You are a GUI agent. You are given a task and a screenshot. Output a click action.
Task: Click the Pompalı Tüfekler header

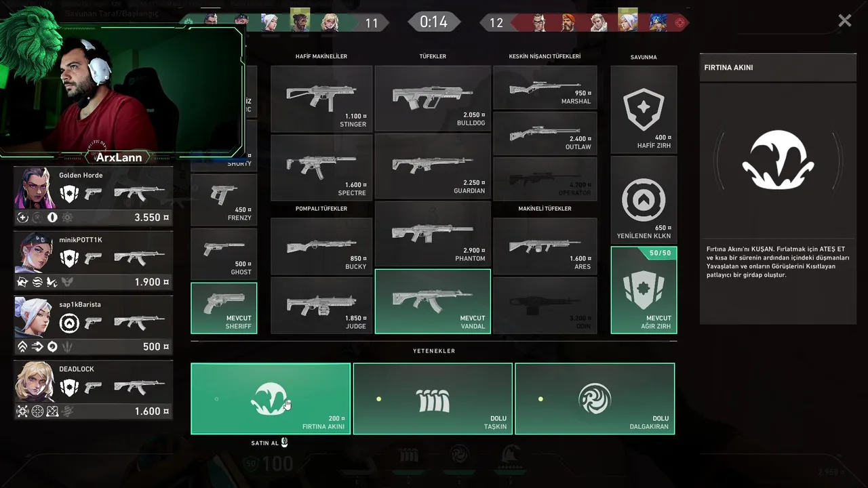(x=321, y=209)
